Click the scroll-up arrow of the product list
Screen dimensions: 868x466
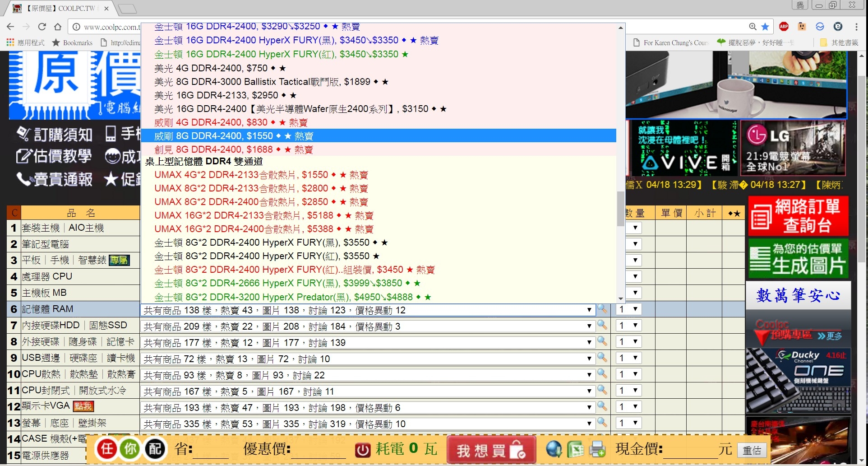tap(621, 28)
